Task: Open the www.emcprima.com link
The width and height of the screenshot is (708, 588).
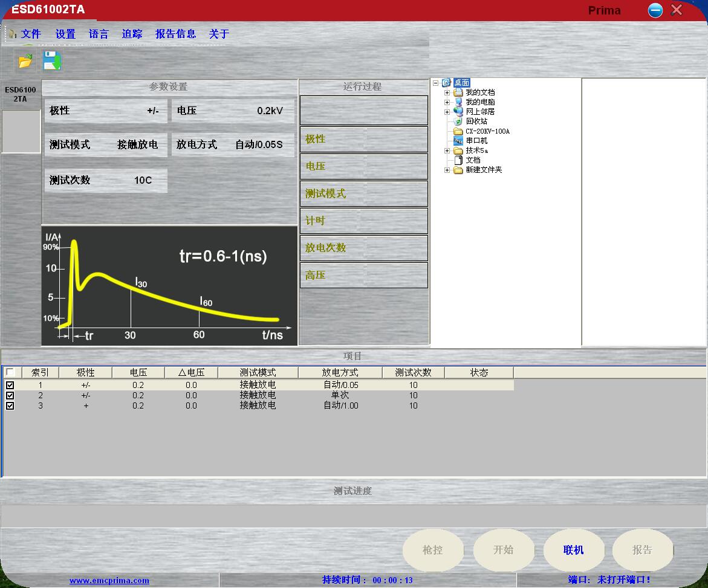Action: coord(109,581)
